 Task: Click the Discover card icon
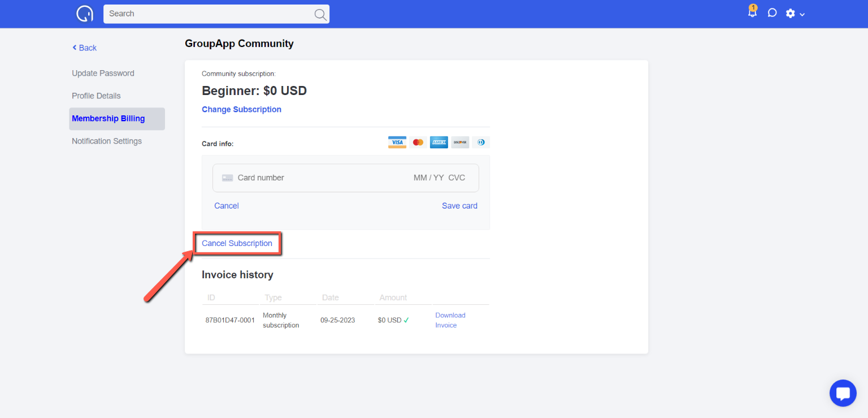(x=459, y=142)
